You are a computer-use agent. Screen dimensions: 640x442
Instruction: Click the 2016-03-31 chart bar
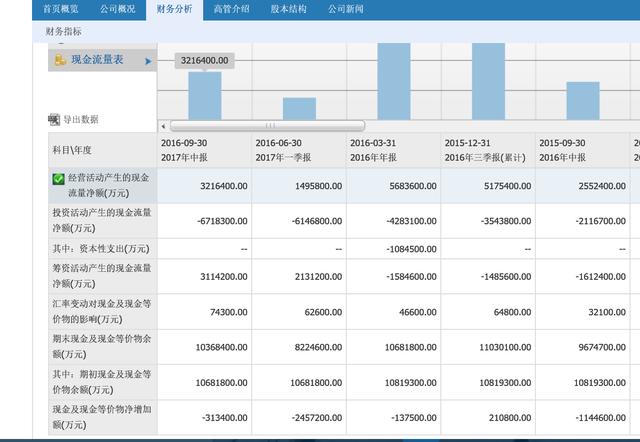click(394, 82)
